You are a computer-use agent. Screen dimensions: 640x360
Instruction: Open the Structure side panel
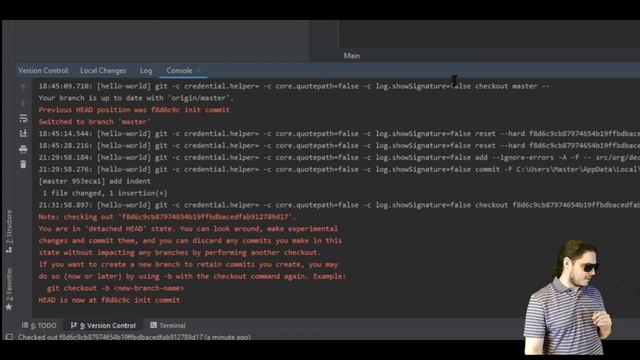coord(9,231)
